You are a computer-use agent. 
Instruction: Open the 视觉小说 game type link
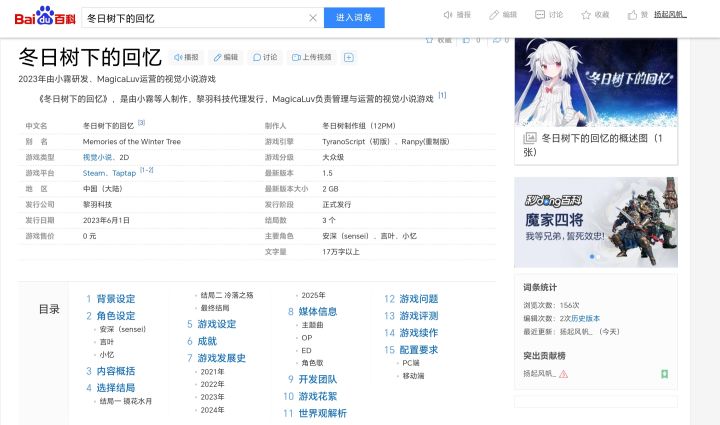tap(97, 157)
